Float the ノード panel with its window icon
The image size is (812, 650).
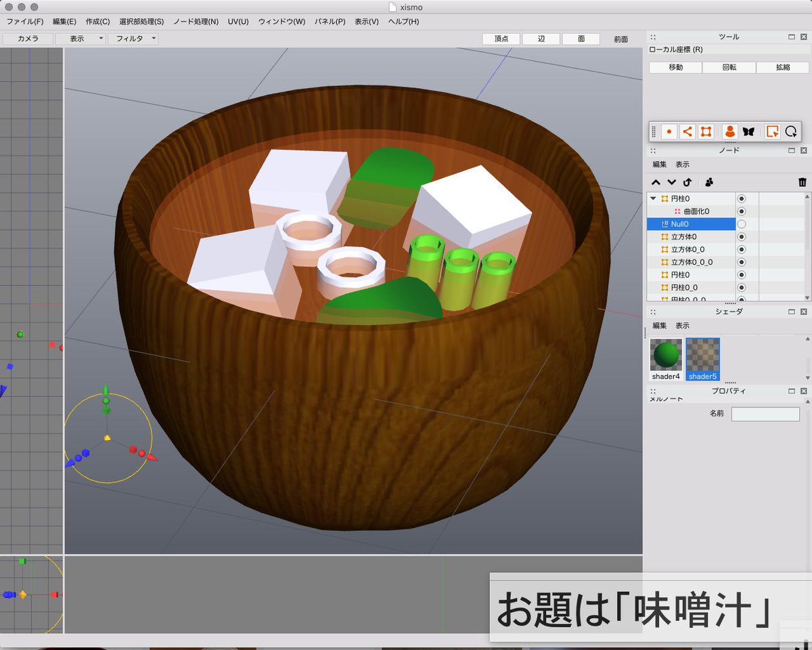click(792, 151)
